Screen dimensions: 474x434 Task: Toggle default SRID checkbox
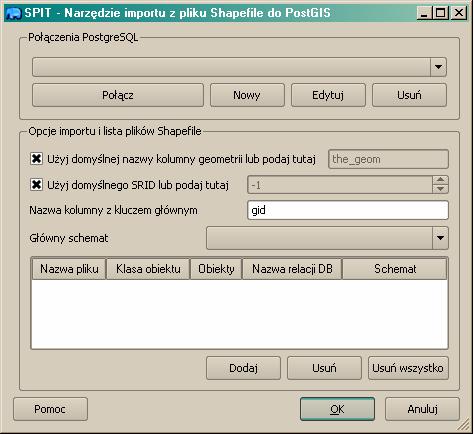tap(36, 184)
